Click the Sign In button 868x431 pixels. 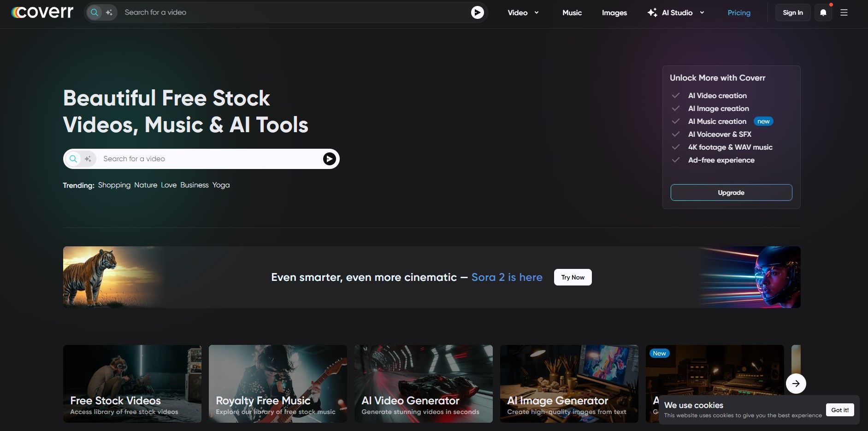[793, 13]
